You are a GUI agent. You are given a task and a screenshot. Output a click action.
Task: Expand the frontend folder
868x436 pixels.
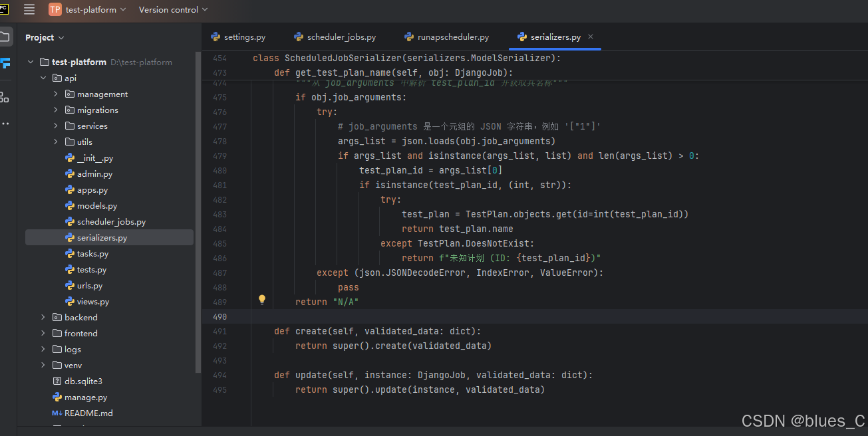[x=43, y=333]
